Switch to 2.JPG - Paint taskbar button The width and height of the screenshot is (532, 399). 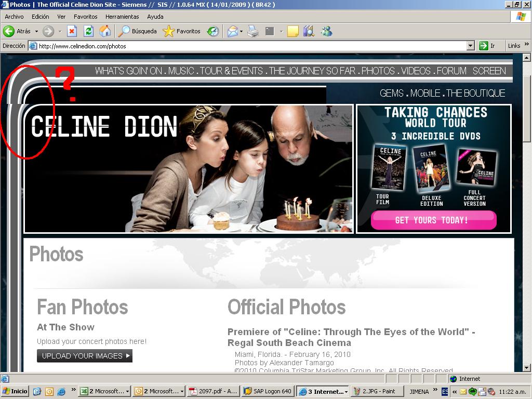click(x=377, y=391)
